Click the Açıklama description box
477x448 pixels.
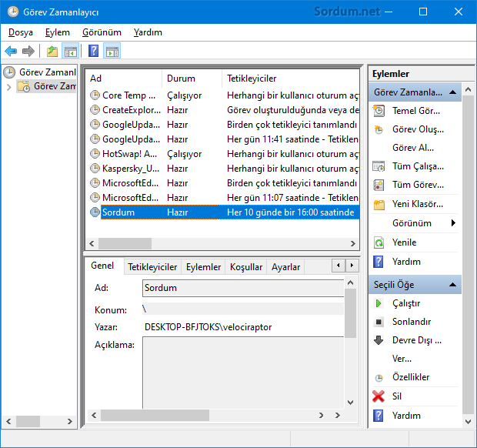pyautogui.click(x=243, y=373)
